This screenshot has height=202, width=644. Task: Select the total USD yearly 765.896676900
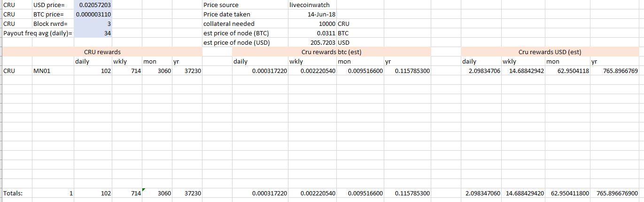pos(614,193)
